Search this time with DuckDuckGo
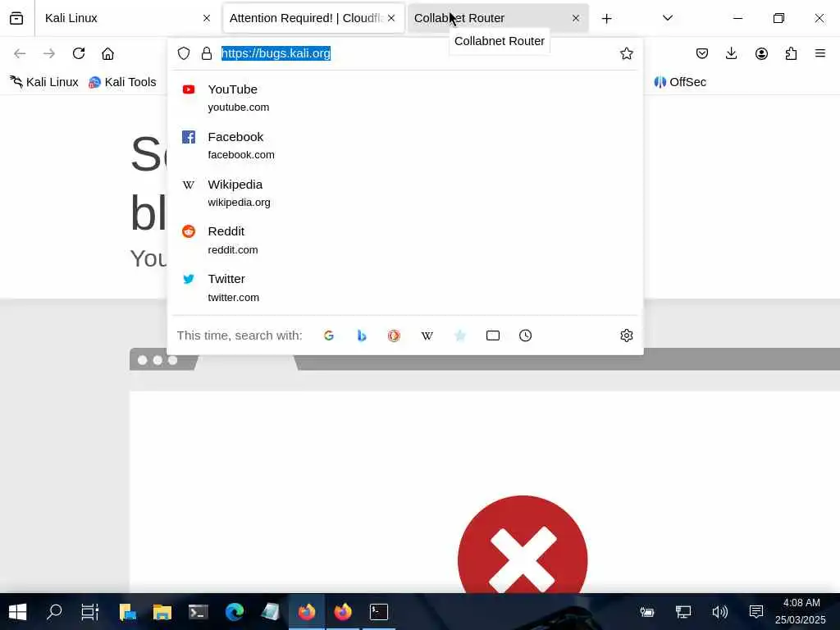 [x=394, y=336]
